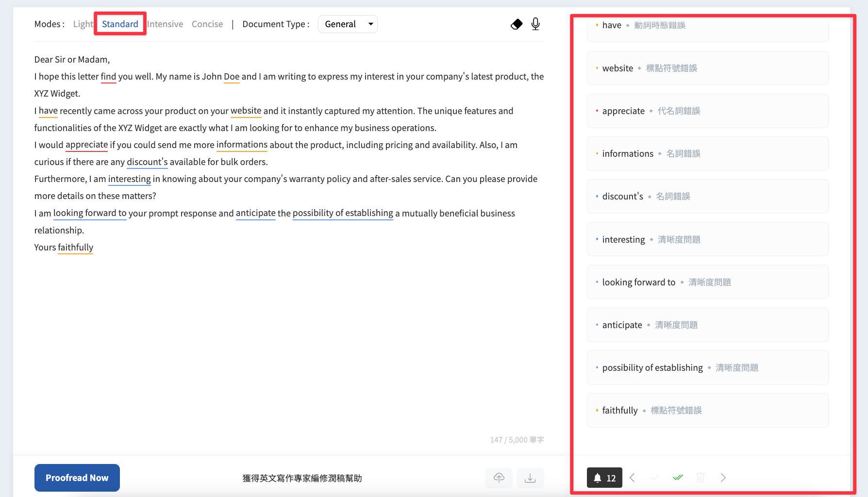
Task: Click the underlined word 'interesting' in text
Action: point(130,179)
